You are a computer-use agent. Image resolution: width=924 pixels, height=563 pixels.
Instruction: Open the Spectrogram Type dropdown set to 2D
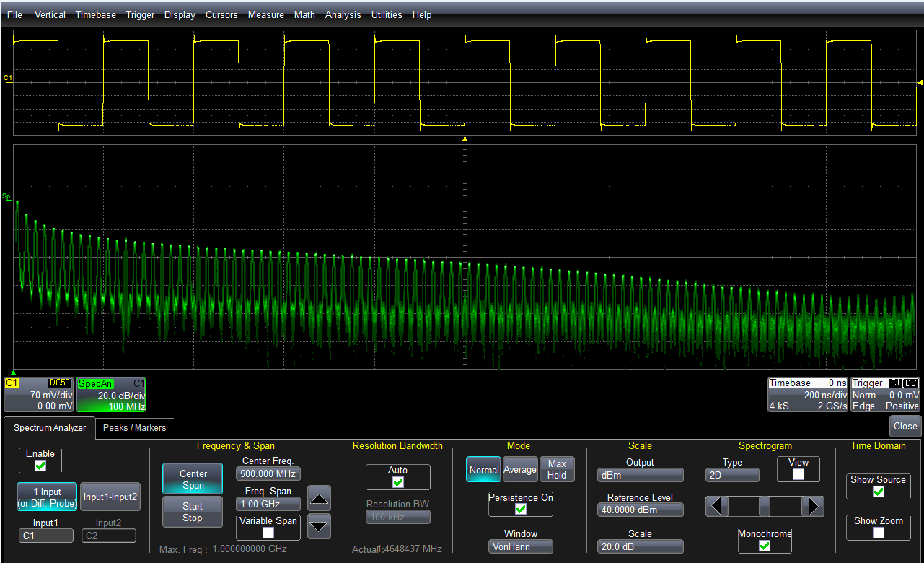tap(731, 474)
